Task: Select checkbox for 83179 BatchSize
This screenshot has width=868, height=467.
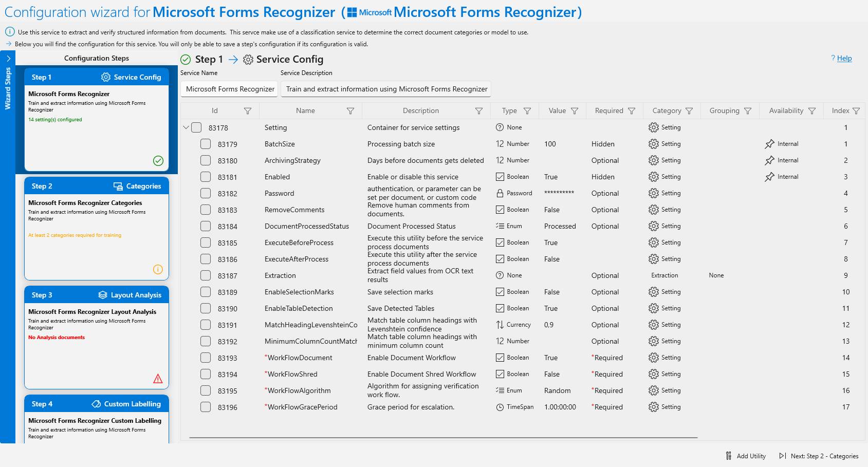Action: 206,144
